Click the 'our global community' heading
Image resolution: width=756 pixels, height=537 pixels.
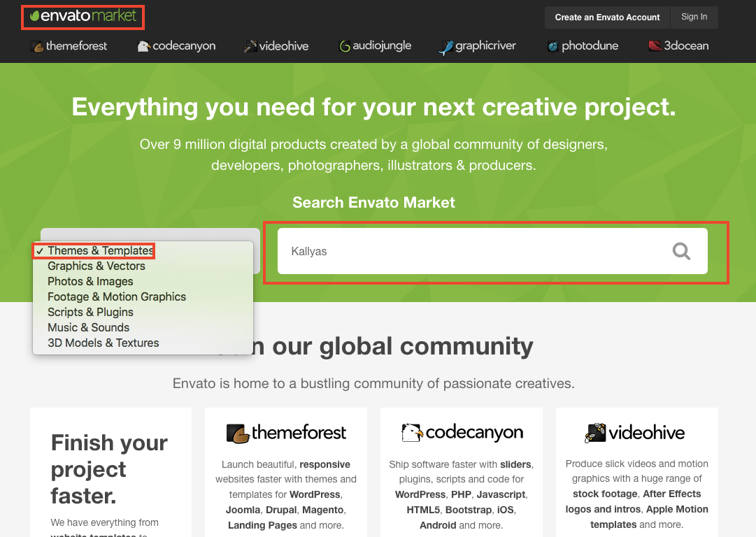click(403, 346)
